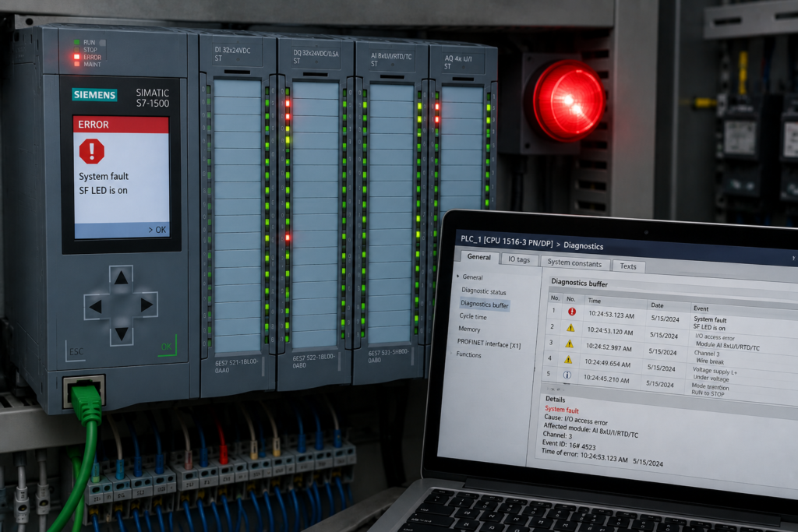Click the Diagnostics breadcrumb title
Screen dimensions: 798x532
(x=583, y=246)
